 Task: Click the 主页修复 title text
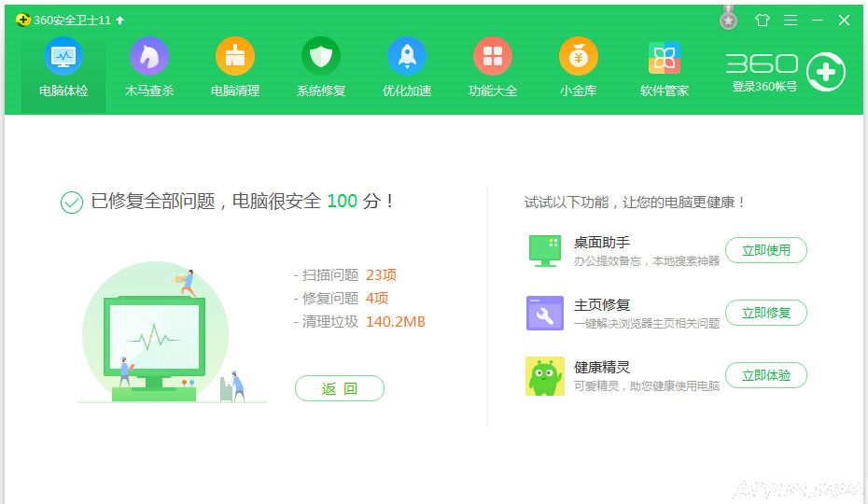click(x=602, y=305)
